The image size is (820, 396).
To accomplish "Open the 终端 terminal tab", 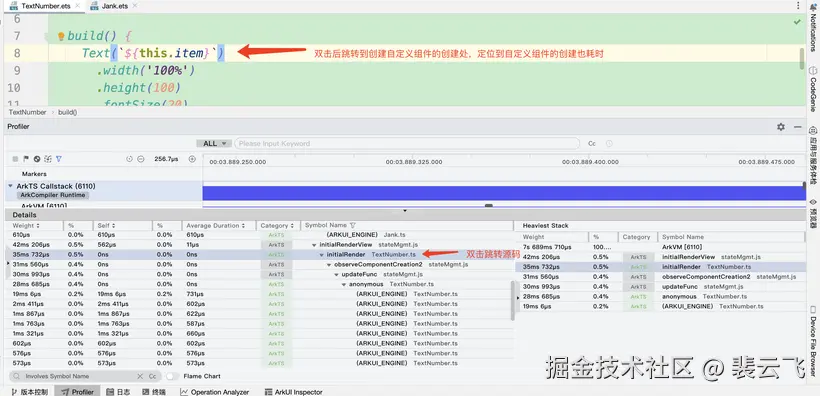I will click(154, 392).
